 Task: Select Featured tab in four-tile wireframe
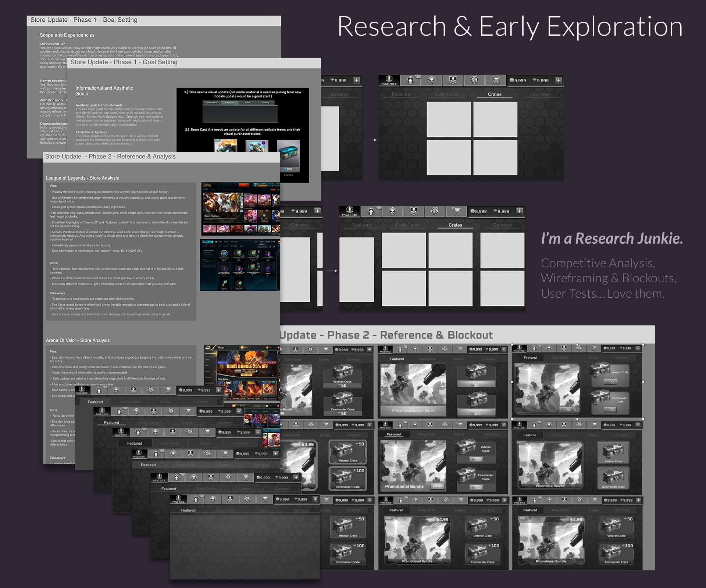tap(400, 94)
